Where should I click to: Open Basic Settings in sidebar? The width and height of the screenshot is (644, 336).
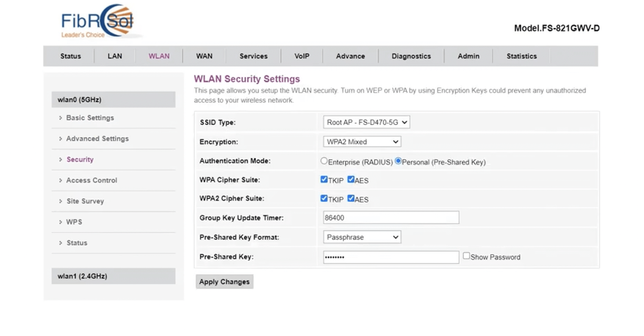tap(90, 118)
